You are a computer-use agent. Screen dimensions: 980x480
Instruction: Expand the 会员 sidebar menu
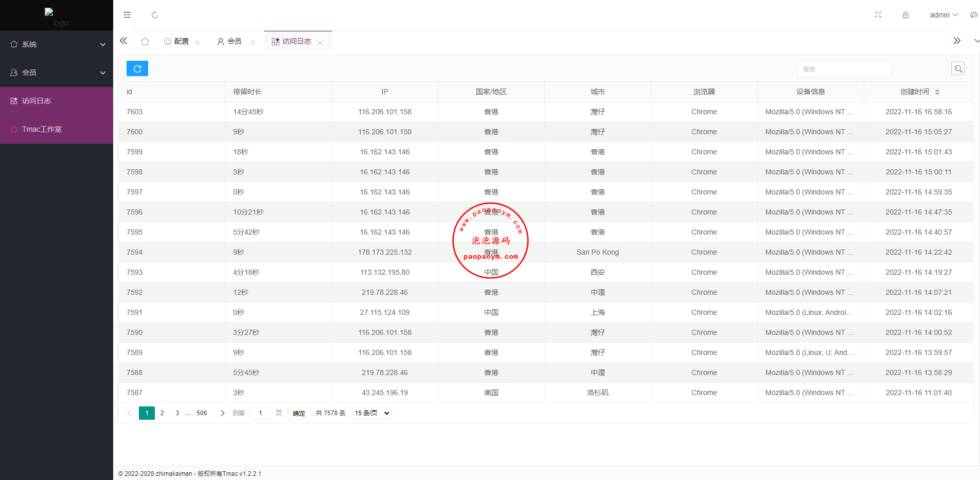tap(57, 73)
